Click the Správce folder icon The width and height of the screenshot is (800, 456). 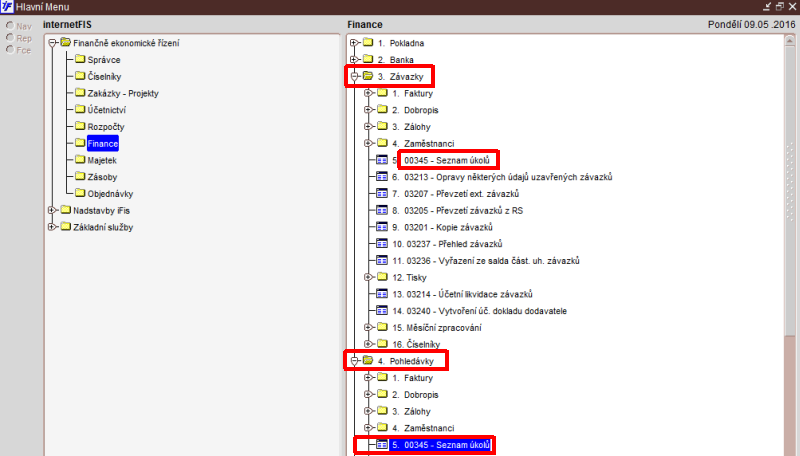tap(80, 59)
